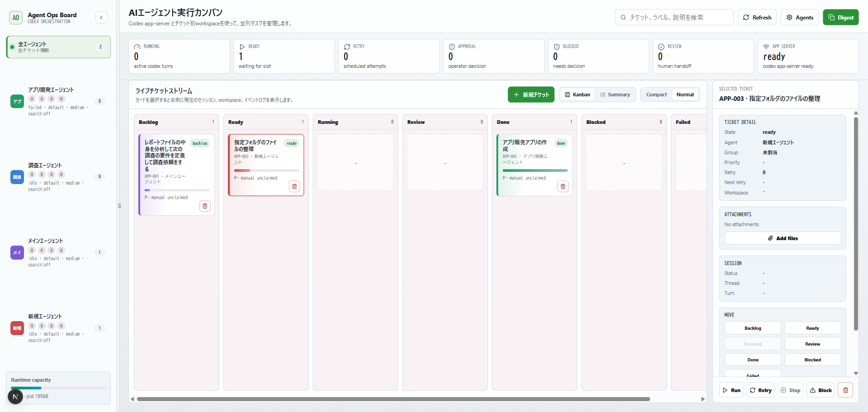Image resolution: width=868 pixels, height=412 pixels.
Task: Delete the アプリ販売アプリの作成 card via trash icon
Action: tap(563, 186)
